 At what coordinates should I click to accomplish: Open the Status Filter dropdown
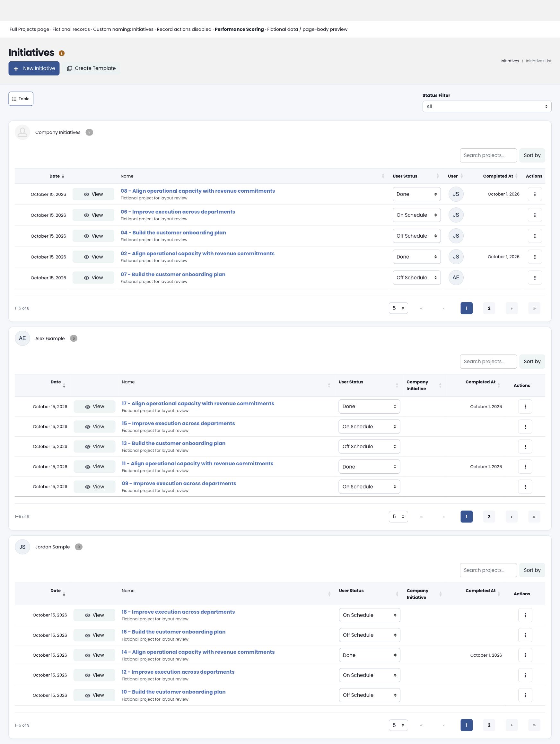(487, 107)
